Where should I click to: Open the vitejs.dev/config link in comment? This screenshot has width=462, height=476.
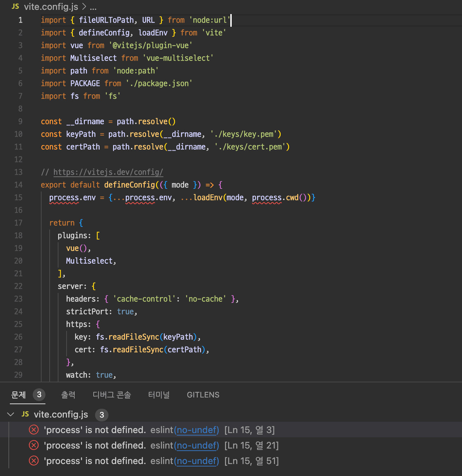pos(108,172)
